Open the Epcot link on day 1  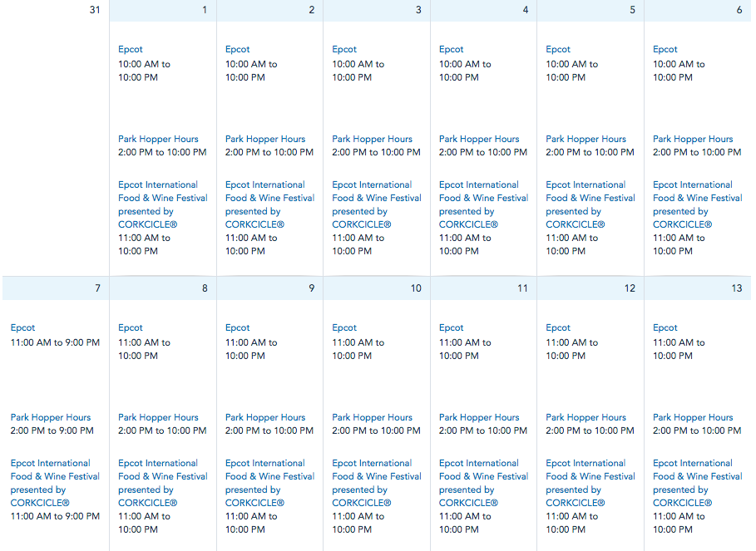131,49
